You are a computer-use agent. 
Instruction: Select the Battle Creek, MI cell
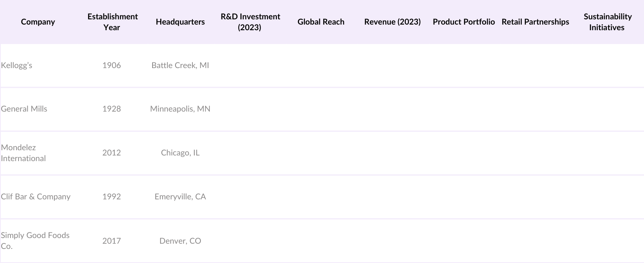(x=180, y=65)
